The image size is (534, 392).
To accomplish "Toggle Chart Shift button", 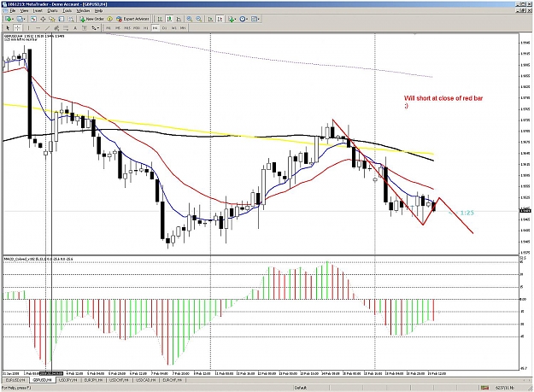I will tap(220, 19).
